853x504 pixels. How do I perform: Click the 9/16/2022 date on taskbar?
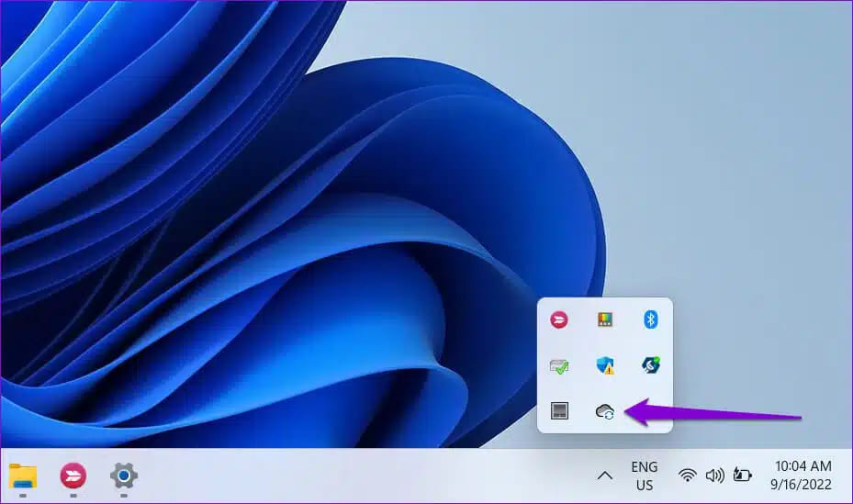(802, 485)
